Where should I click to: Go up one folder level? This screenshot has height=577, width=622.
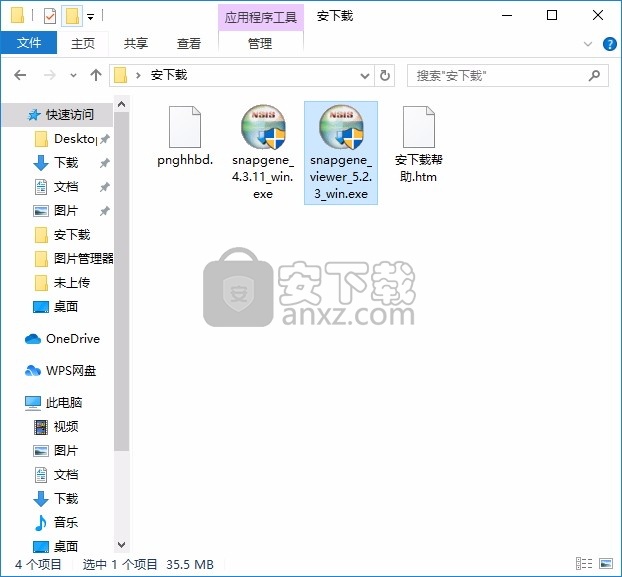coord(96,75)
